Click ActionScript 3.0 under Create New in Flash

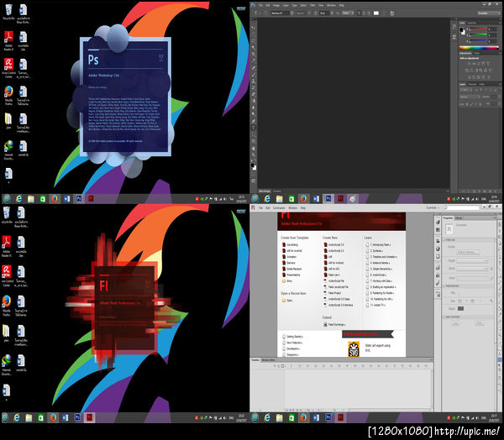click(x=334, y=244)
